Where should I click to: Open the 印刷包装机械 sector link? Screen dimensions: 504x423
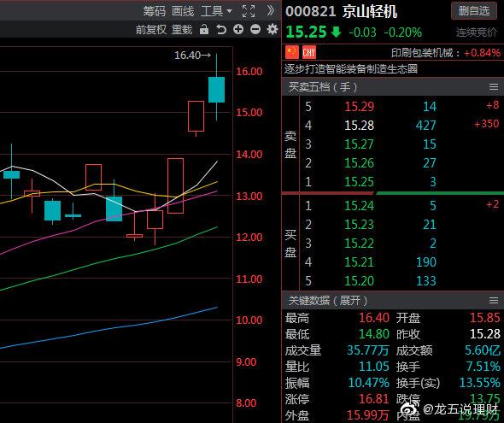pos(421,52)
